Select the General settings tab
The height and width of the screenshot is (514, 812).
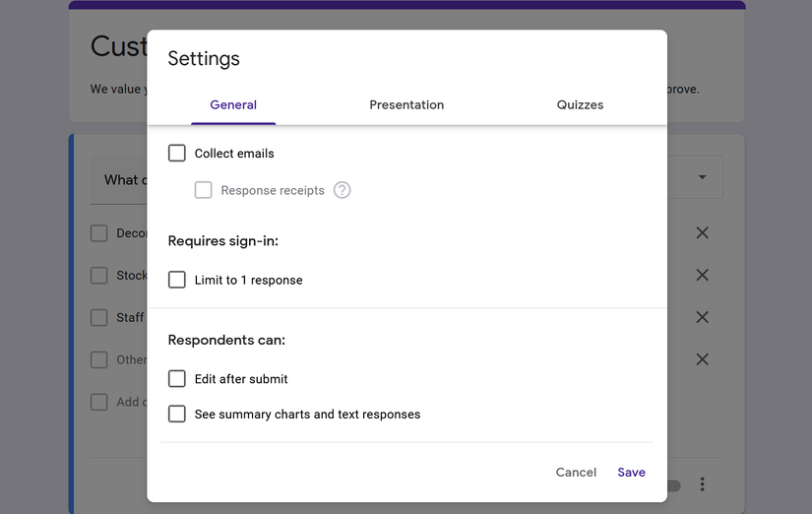233,104
